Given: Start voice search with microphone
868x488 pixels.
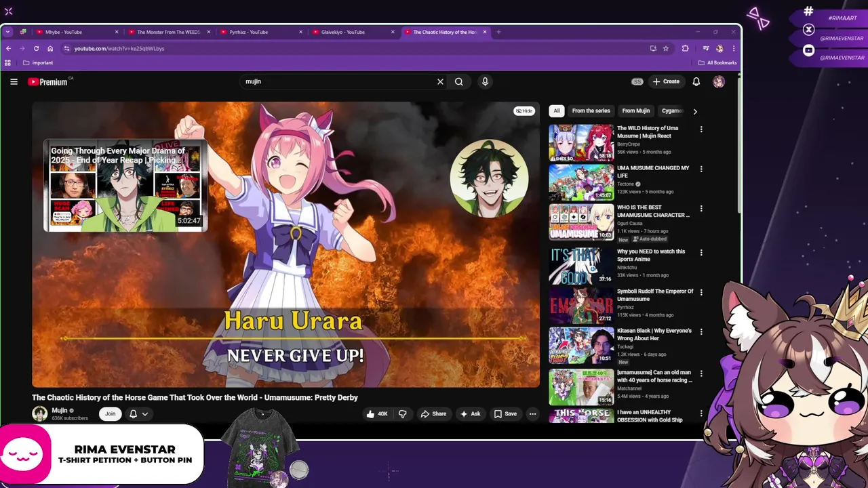Looking at the screenshot, I should pyautogui.click(x=485, y=81).
